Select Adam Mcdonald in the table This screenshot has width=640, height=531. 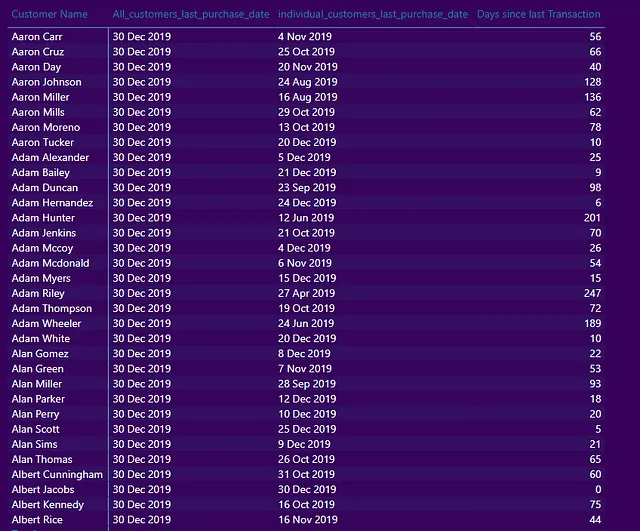(50, 263)
